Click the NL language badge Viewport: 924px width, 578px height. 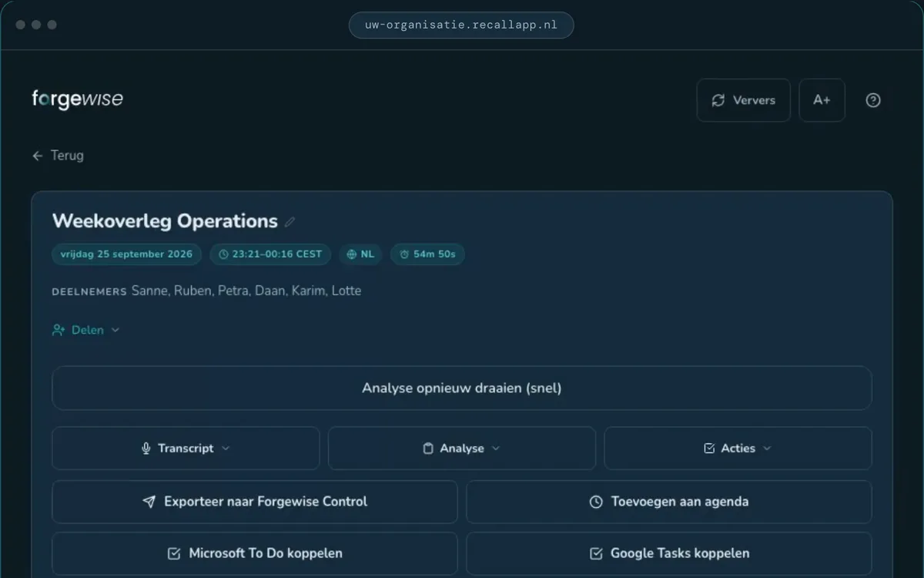pos(360,254)
